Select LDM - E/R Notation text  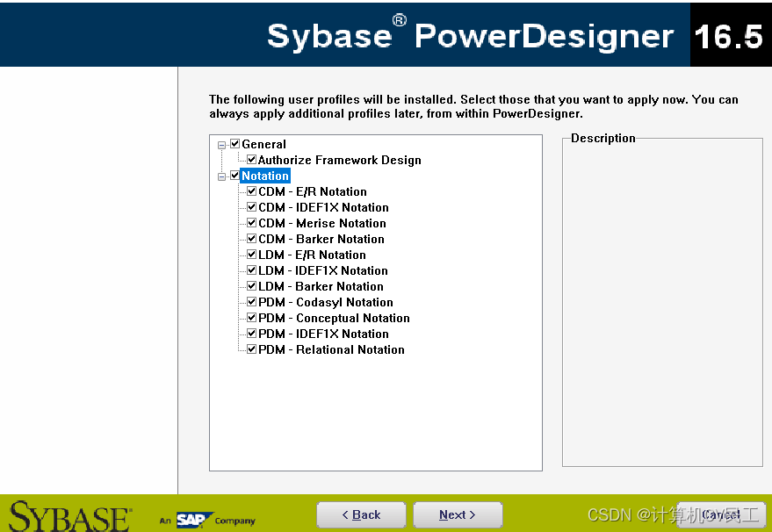(x=312, y=255)
